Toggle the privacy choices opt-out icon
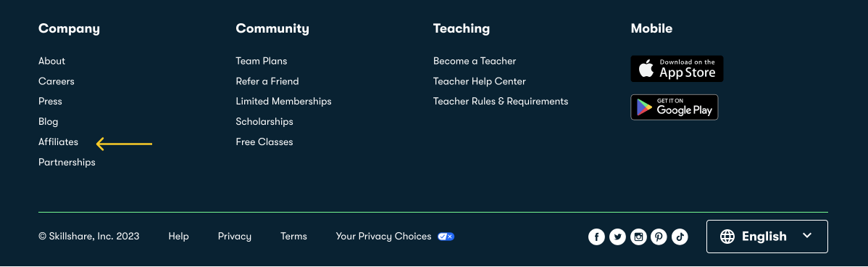Image resolution: width=868 pixels, height=267 pixels. 446,237
